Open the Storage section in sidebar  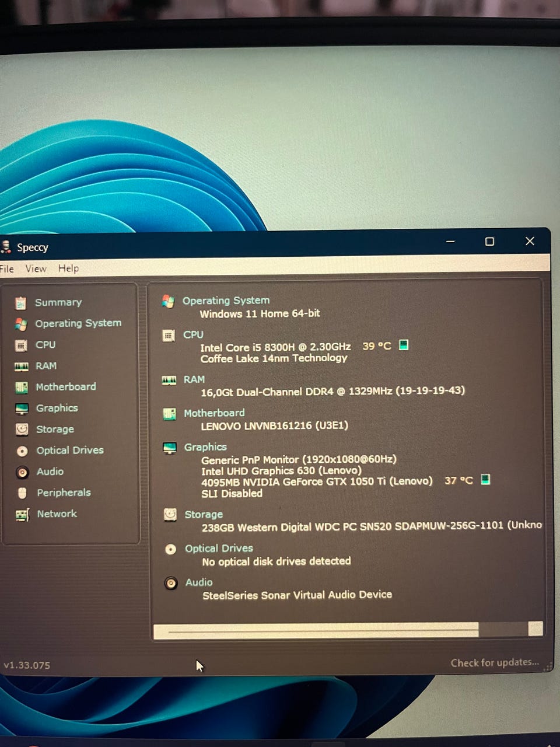(x=55, y=430)
